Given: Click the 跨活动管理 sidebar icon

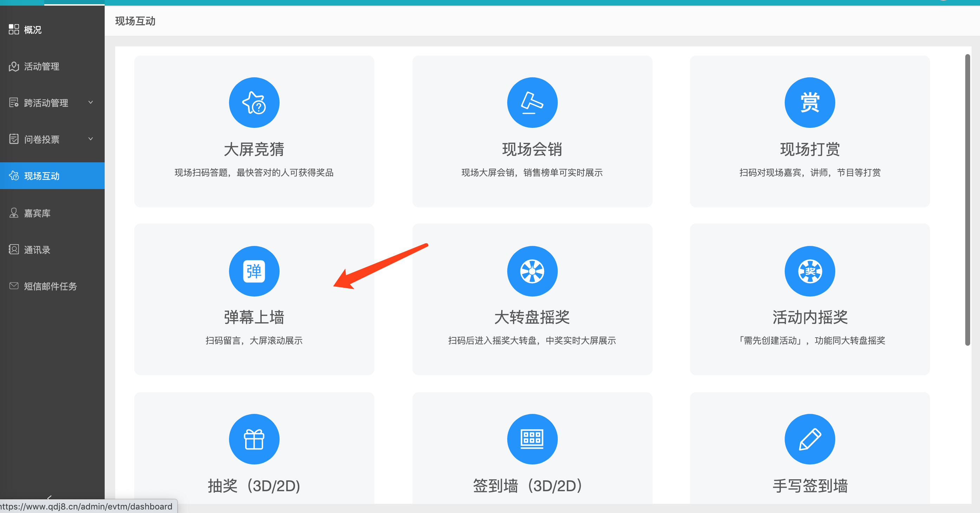Looking at the screenshot, I should click(x=14, y=103).
